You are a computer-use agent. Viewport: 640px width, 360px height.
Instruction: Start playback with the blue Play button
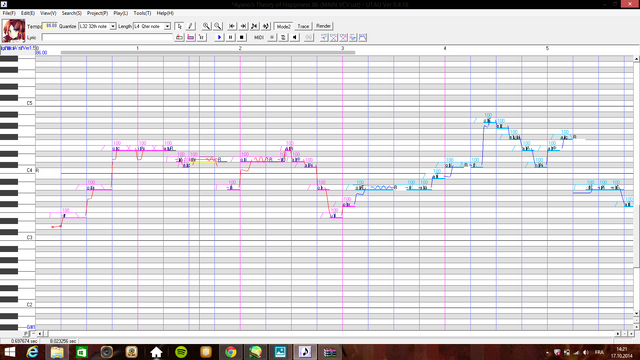click(x=219, y=38)
